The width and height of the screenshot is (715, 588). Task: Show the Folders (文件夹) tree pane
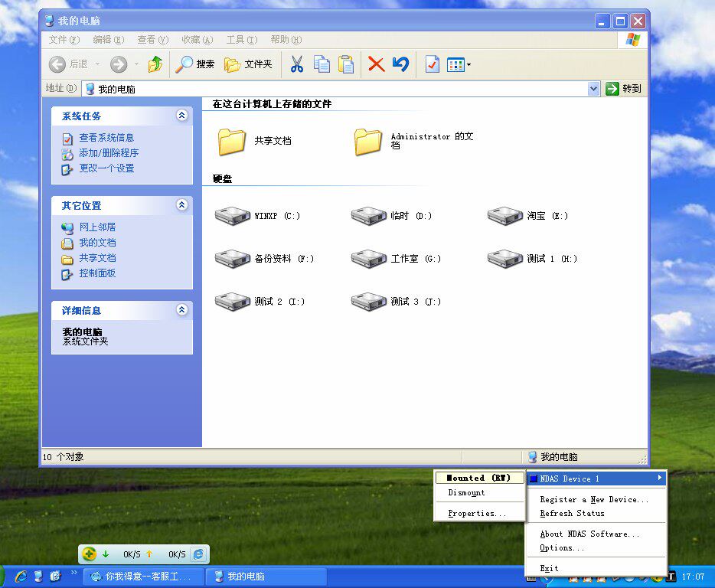click(x=249, y=64)
